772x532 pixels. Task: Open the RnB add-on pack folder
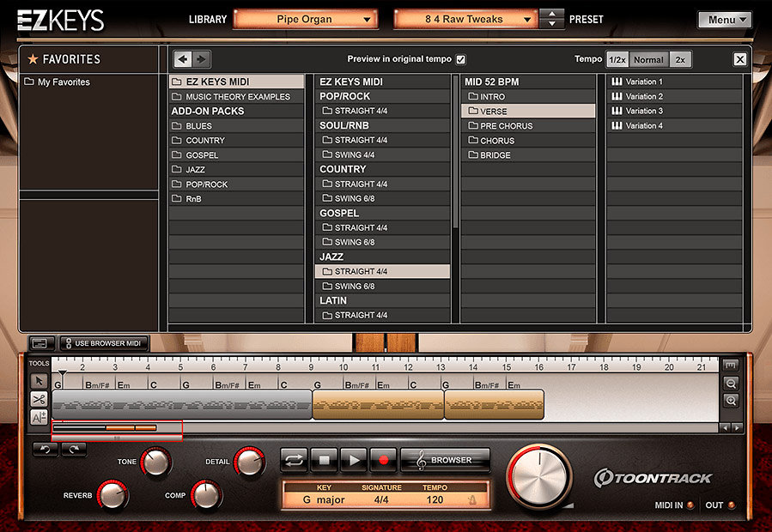tap(236, 199)
